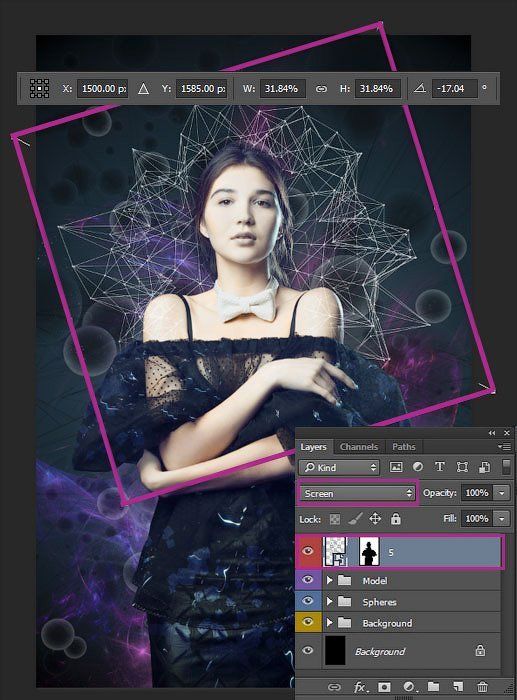This screenshot has width=517, height=700.
Task: Click the link layers icon
Action: click(334, 687)
